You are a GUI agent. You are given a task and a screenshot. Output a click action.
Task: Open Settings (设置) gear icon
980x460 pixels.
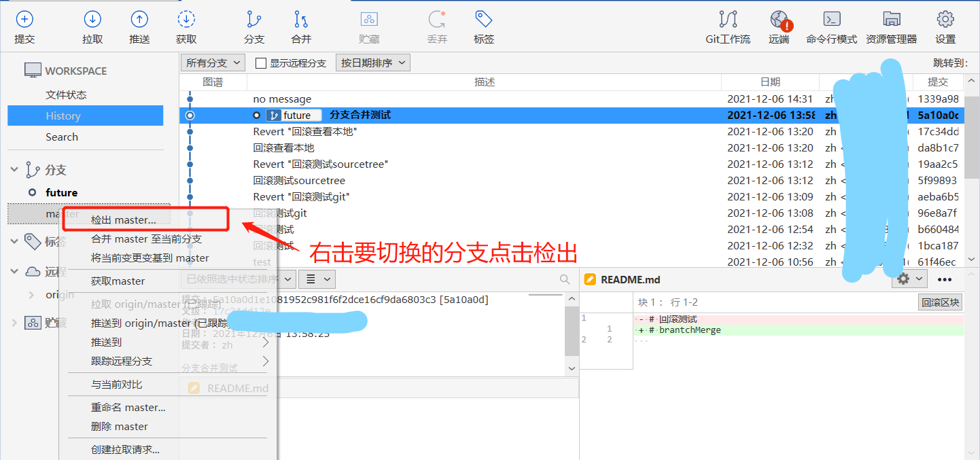tap(945, 20)
